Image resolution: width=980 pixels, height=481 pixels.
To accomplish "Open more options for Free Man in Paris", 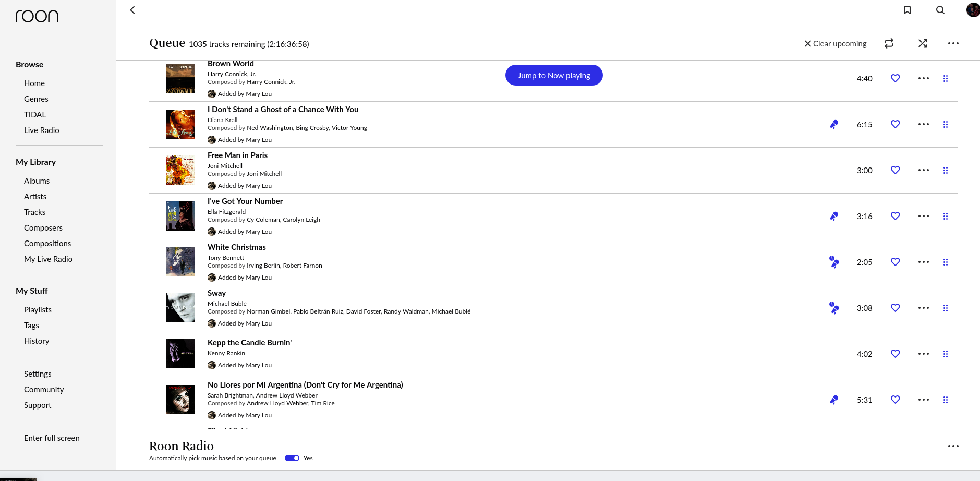I will click(x=924, y=170).
